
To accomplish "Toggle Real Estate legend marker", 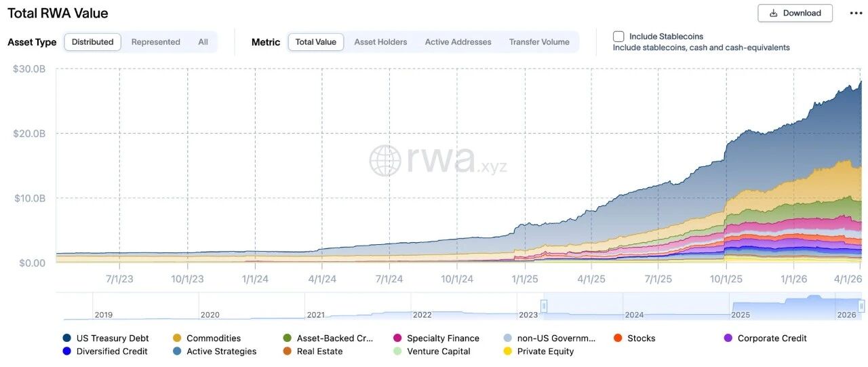I will tap(288, 351).
